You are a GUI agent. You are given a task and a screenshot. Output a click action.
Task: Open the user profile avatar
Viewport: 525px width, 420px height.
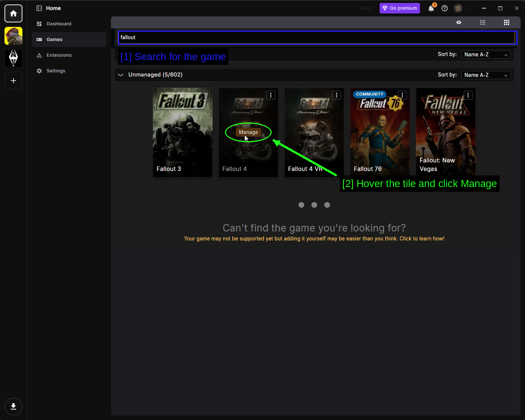(x=458, y=8)
